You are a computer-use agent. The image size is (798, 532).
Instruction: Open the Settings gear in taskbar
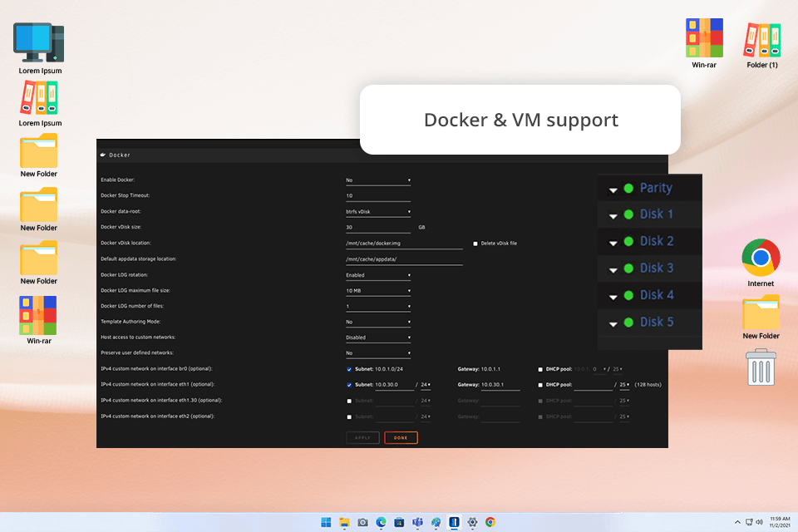[472, 522]
